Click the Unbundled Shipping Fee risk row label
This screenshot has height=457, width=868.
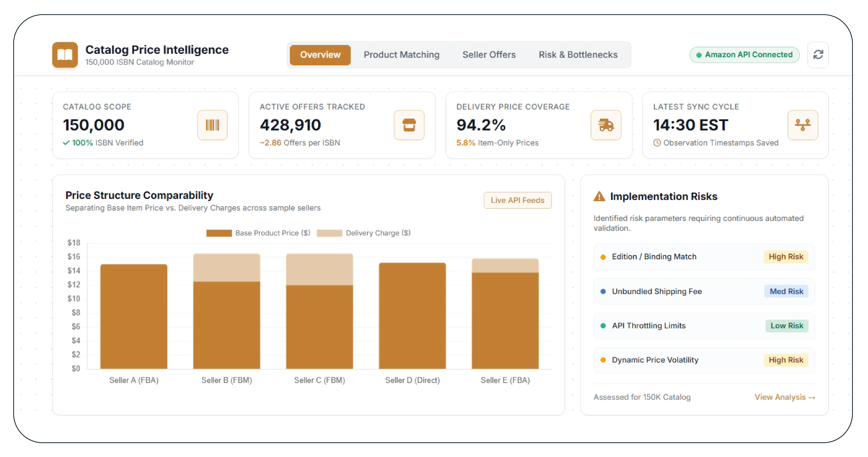pos(657,292)
